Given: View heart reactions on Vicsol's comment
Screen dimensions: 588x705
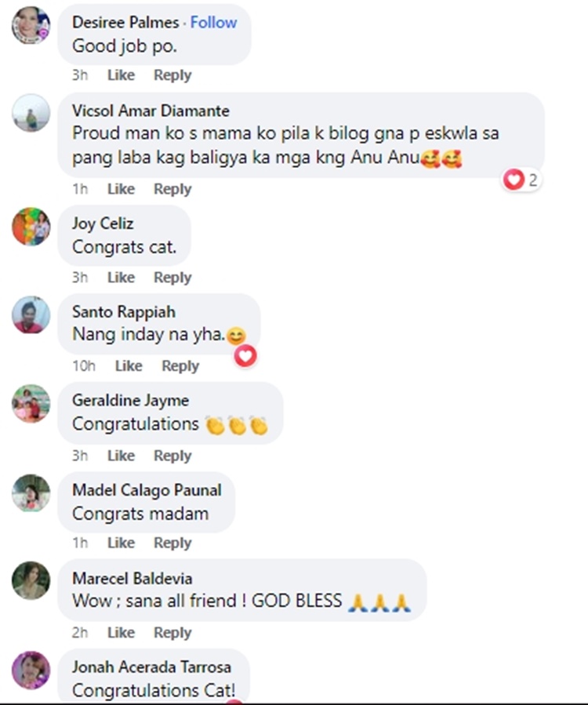Looking at the screenshot, I should [521, 180].
